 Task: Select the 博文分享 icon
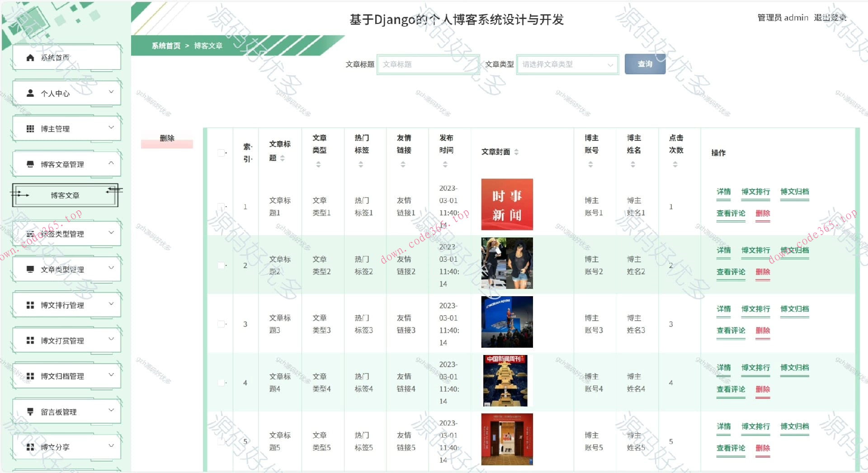[x=30, y=446]
